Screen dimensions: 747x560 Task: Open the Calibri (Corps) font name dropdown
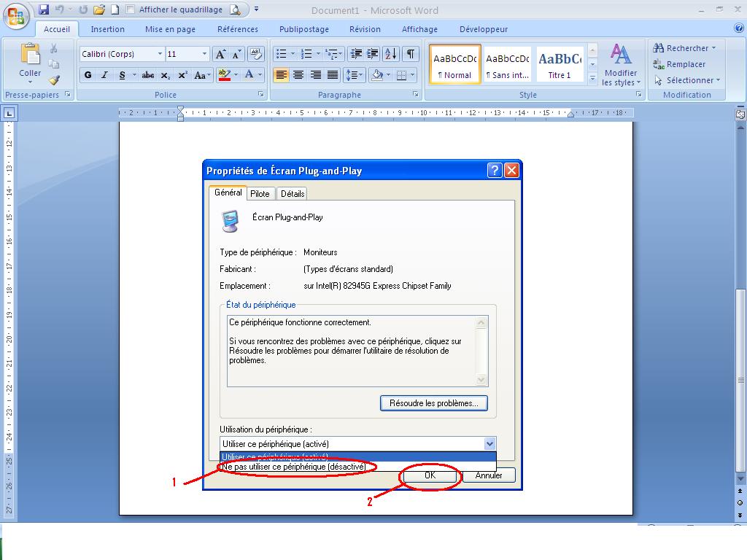point(160,54)
